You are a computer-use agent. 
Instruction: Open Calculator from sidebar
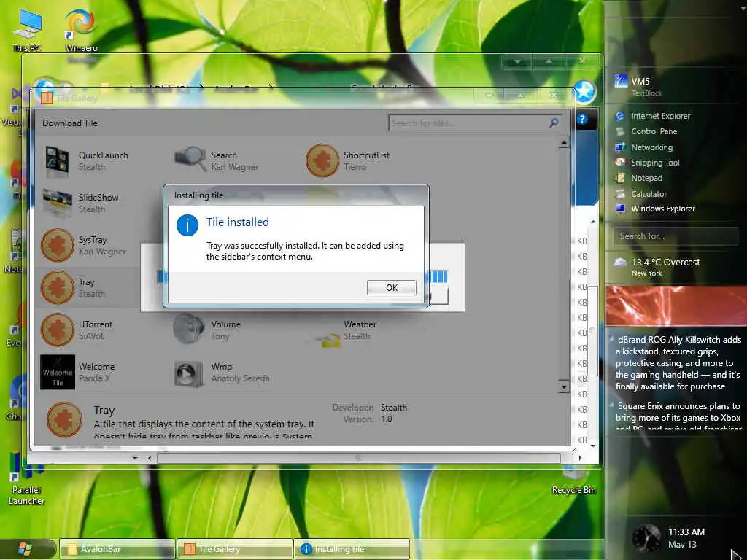[x=649, y=194]
